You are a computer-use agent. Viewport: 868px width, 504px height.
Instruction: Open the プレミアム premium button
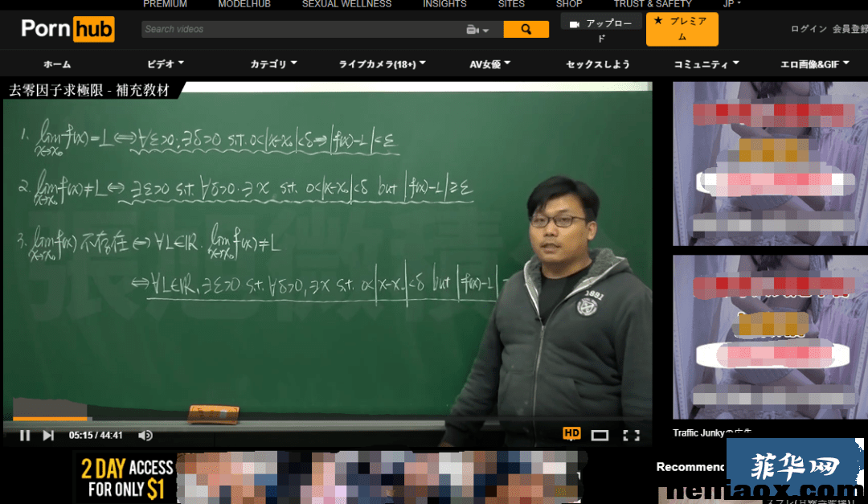[x=682, y=30]
